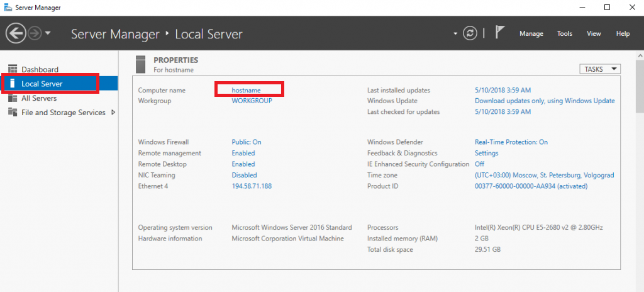The height and width of the screenshot is (292, 644).
Task: Click the Product ID activated link
Action: [531, 186]
